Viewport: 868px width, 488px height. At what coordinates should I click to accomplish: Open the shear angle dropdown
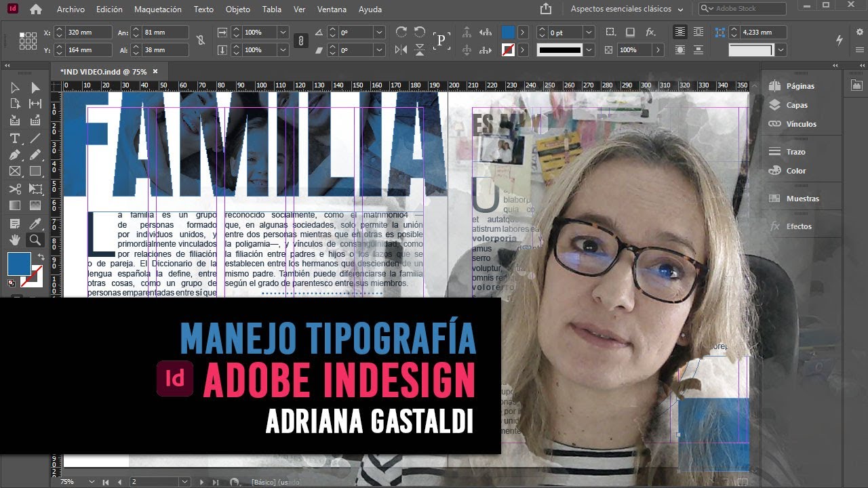[379, 50]
